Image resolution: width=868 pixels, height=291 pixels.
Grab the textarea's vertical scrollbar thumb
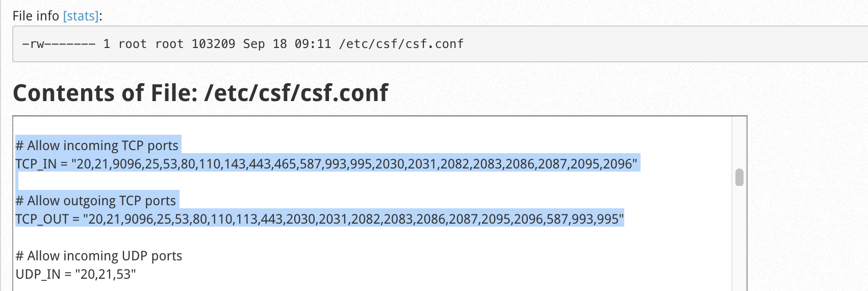(x=739, y=177)
